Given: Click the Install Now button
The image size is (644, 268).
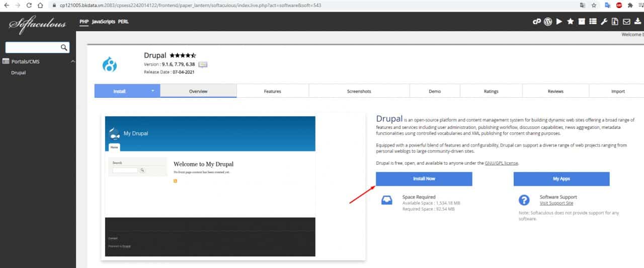Looking at the screenshot, I should (424, 179).
